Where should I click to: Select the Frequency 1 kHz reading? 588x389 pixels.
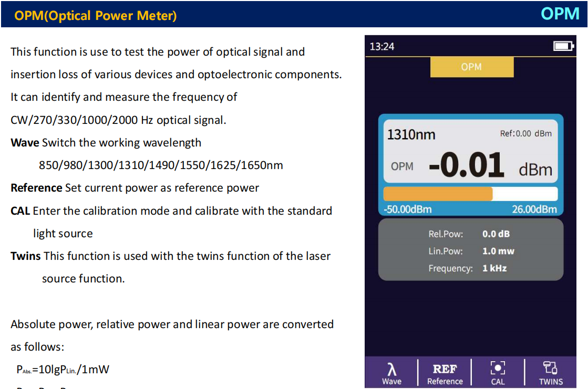(494, 268)
